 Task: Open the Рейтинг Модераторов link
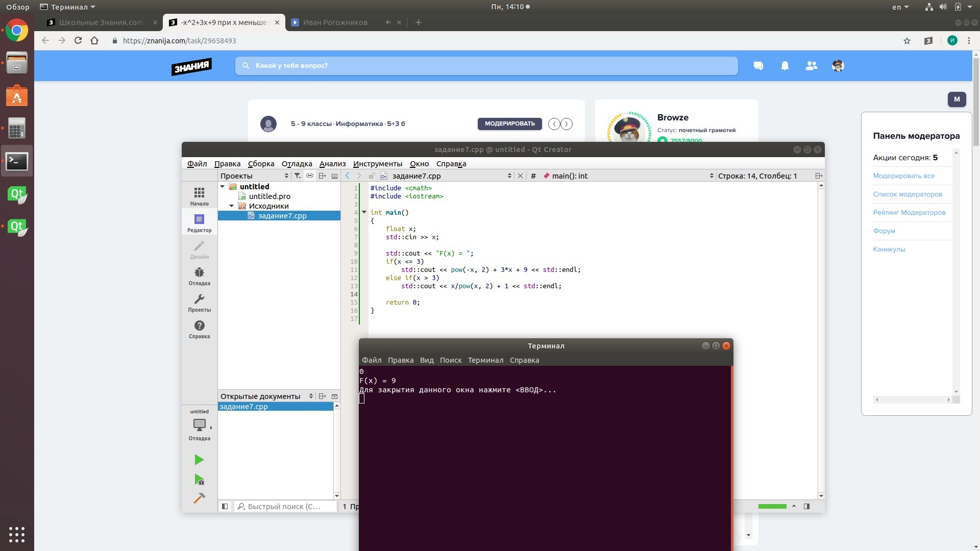click(909, 213)
